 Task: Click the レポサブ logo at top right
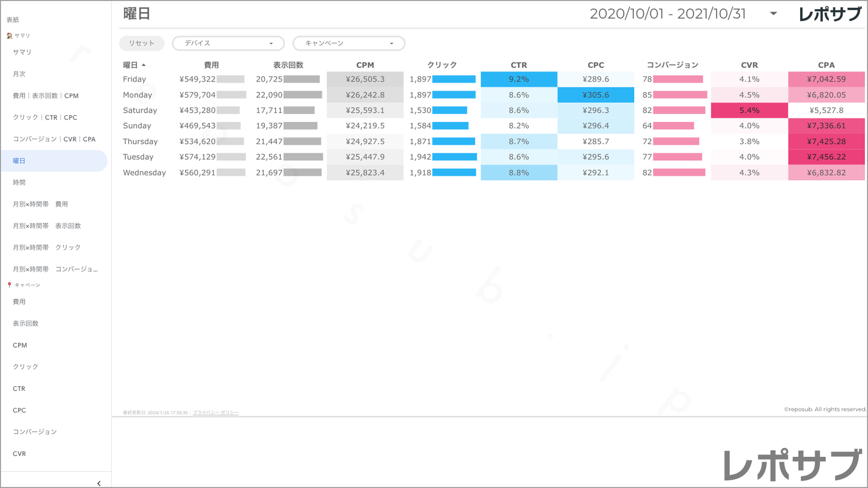click(830, 14)
